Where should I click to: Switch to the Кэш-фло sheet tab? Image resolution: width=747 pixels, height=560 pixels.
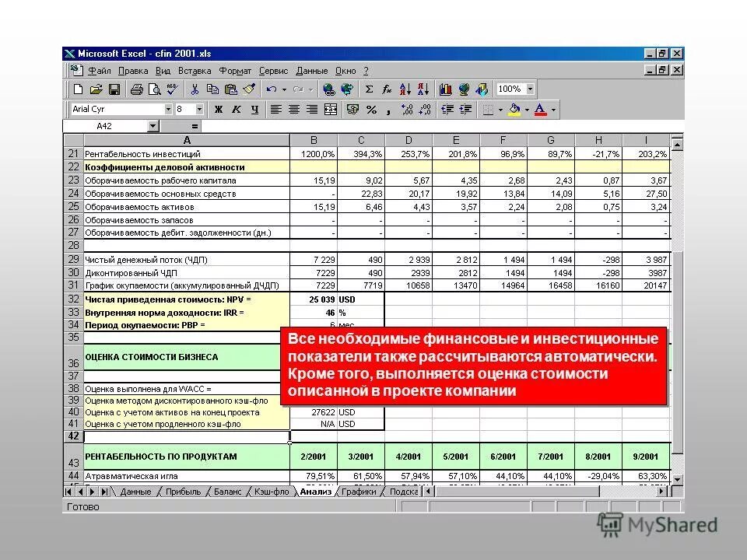(271, 492)
